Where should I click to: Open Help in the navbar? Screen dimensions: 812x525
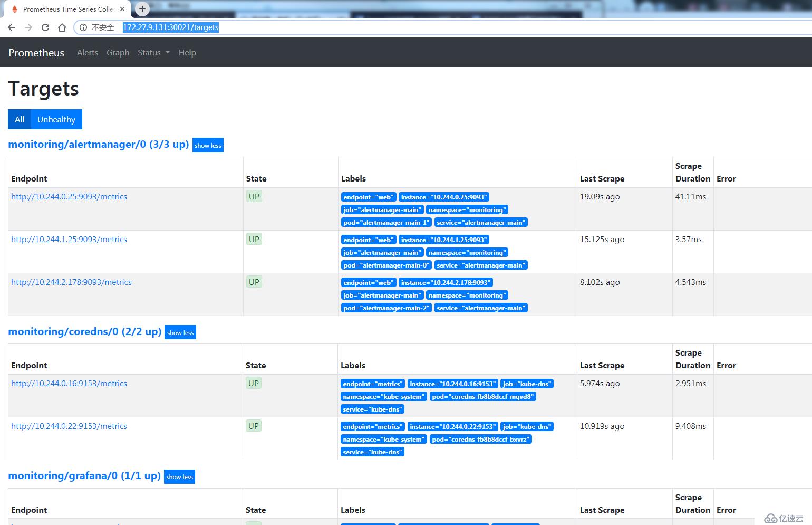[187, 53]
